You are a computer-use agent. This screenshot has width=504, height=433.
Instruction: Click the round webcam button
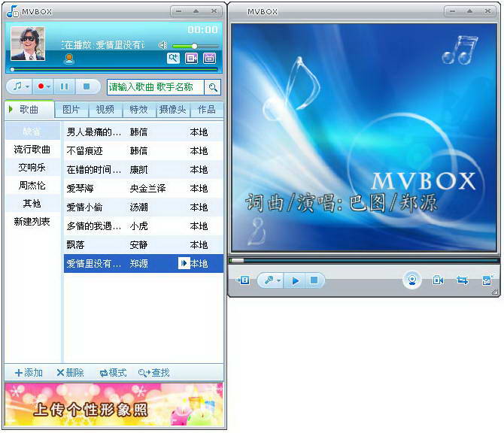click(412, 280)
